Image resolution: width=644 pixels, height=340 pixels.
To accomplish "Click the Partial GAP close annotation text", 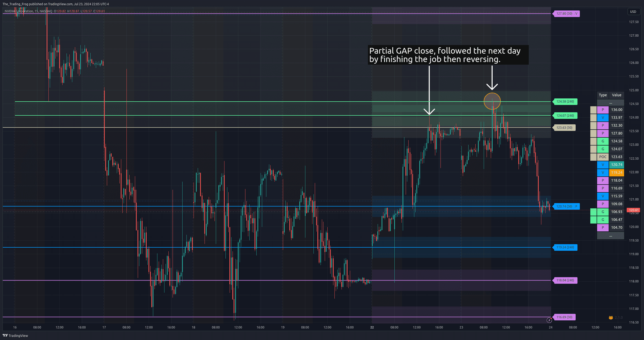I will pyautogui.click(x=448, y=55).
